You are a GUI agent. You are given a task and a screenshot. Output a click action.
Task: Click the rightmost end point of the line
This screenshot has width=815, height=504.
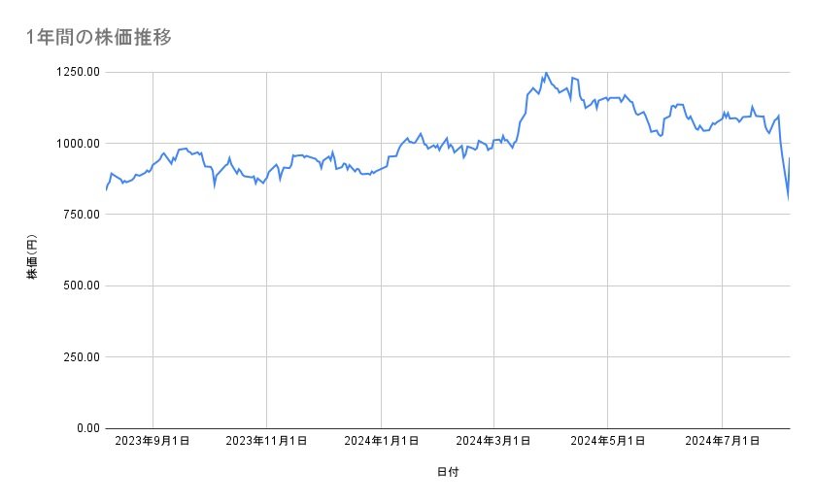pyautogui.click(x=790, y=158)
